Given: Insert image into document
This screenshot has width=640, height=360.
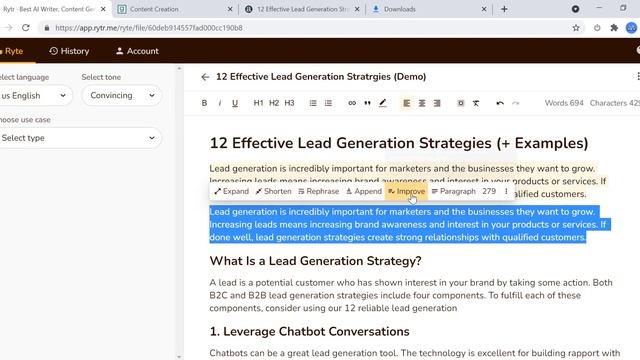Looking at the screenshot, I should click(x=460, y=103).
